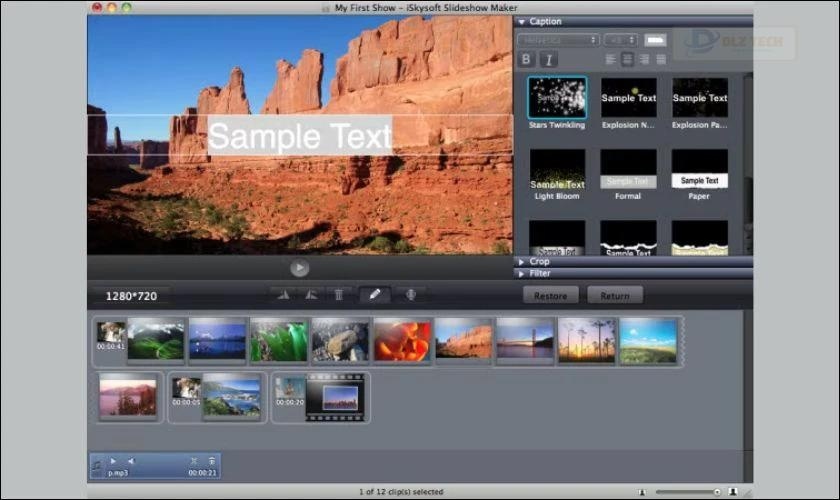Image resolution: width=840 pixels, height=500 pixels.
Task: Select the coastal bay clip
Action: coord(232,397)
